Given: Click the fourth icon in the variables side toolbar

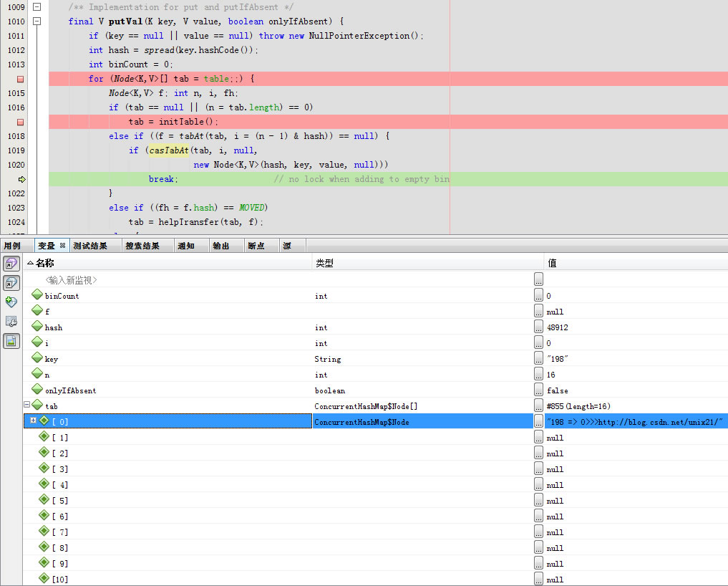Looking at the screenshot, I should click(x=11, y=321).
